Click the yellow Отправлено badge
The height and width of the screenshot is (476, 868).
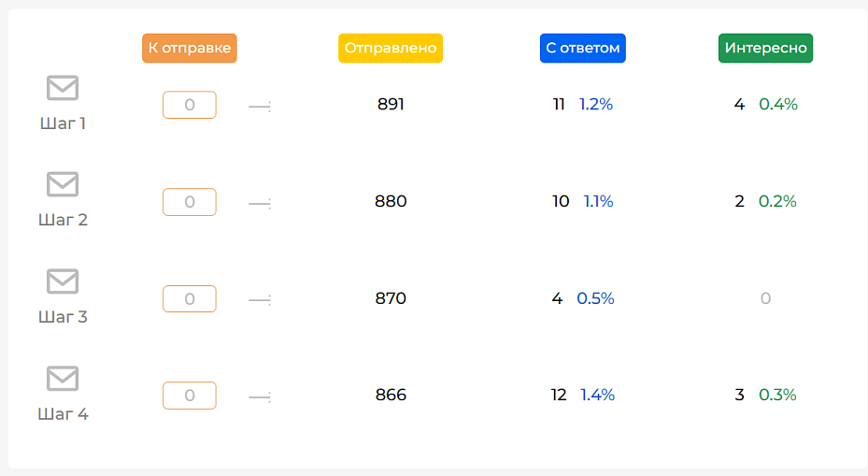[x=391, y=49]
